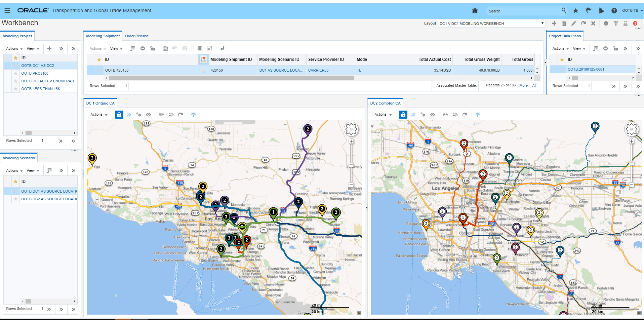Add a new Modeling Project record
Screen dimensions: 644x320
point(49,48)
